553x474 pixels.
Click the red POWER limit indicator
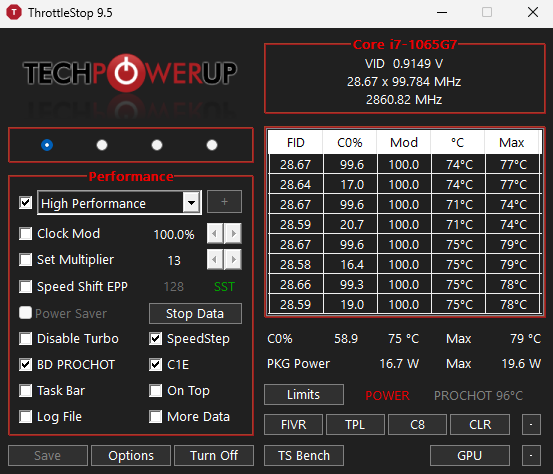[387, 396]
